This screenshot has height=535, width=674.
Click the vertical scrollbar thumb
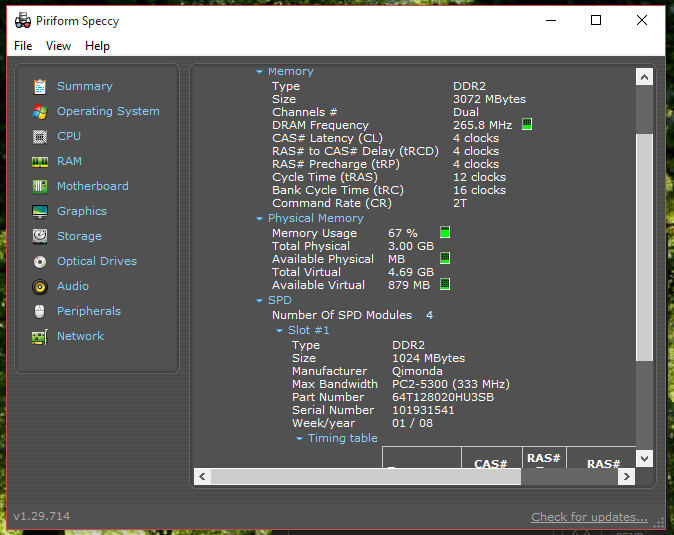(644, 247)
